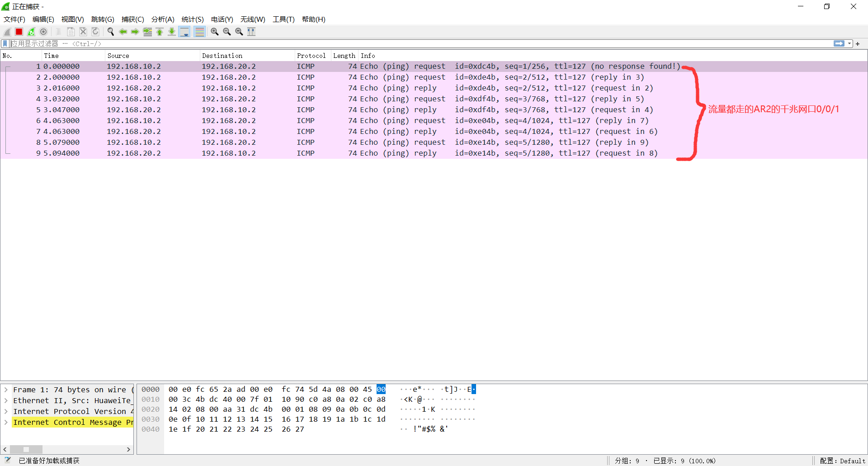Expand the Frame 1 tree node

click(x=6, y=390)
